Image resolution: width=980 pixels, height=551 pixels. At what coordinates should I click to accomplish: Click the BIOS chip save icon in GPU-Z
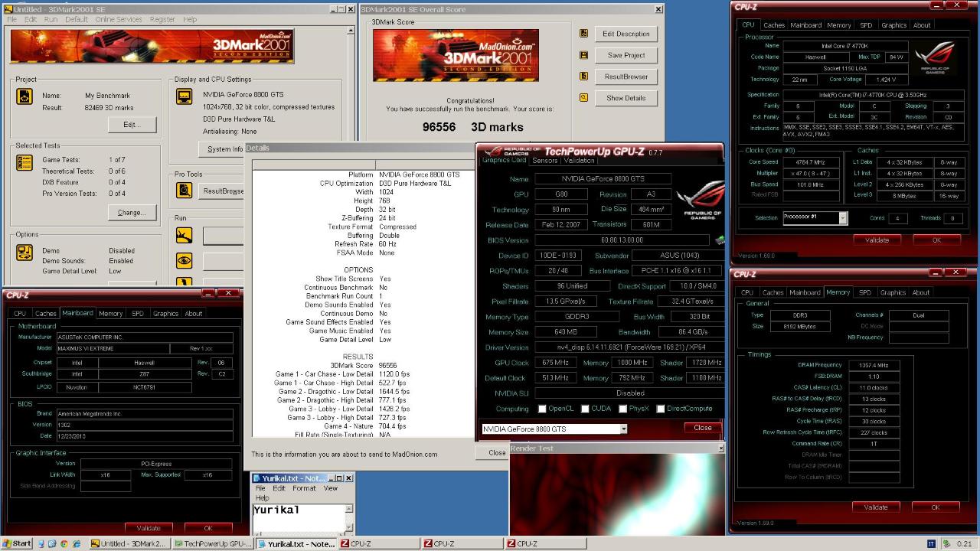point(720,240)
